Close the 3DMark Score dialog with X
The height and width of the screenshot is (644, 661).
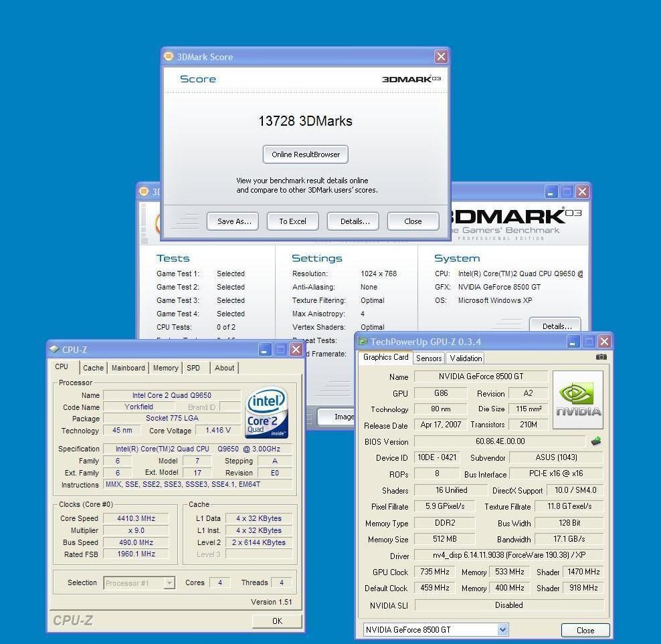tap(441, 56)
